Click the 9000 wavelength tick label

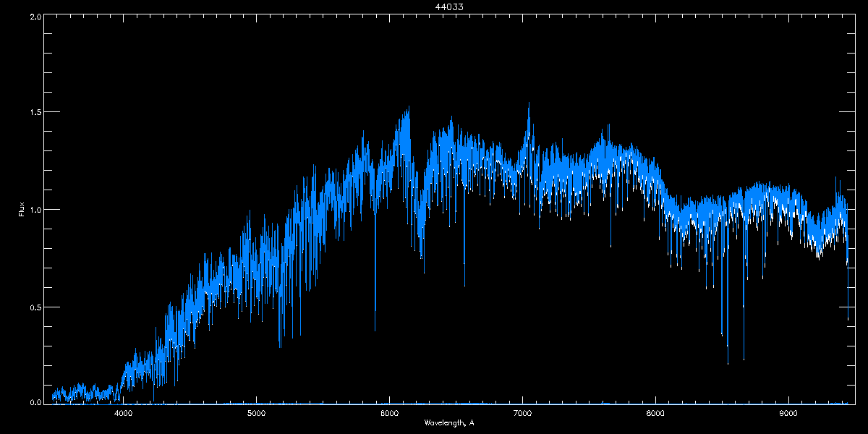[x=788, y=413]
